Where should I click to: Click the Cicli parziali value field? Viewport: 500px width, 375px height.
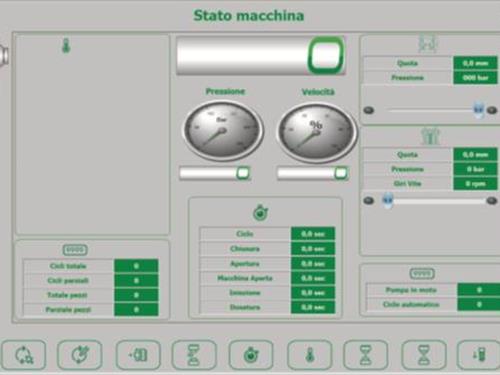coord(136,280)
